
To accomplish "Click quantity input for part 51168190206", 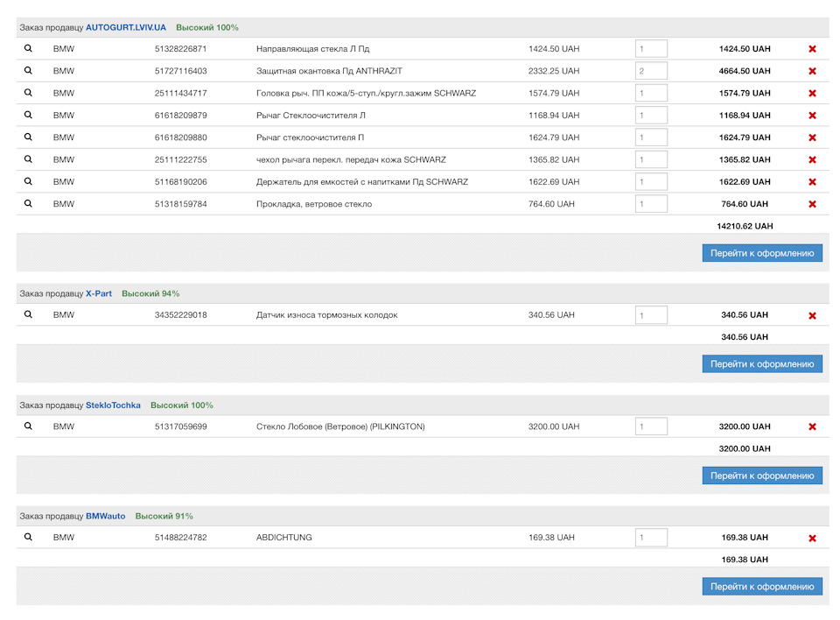I will point(651,181).
